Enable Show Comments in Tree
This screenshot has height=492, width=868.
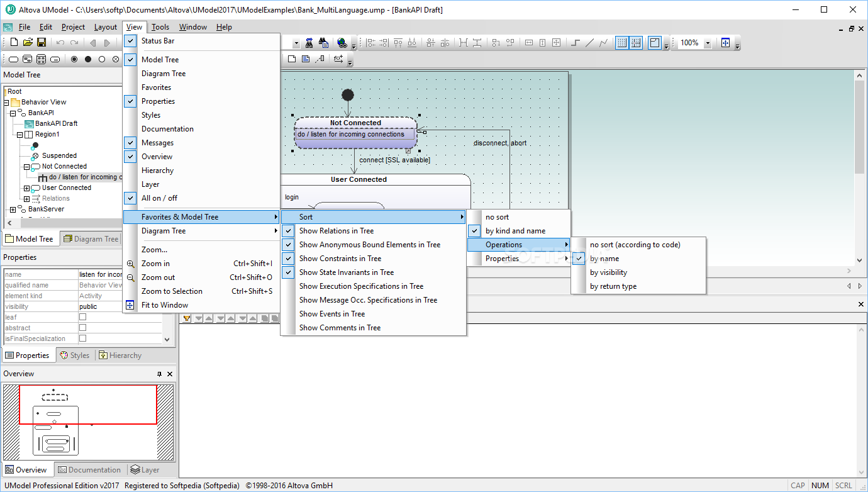pos(373,328)
